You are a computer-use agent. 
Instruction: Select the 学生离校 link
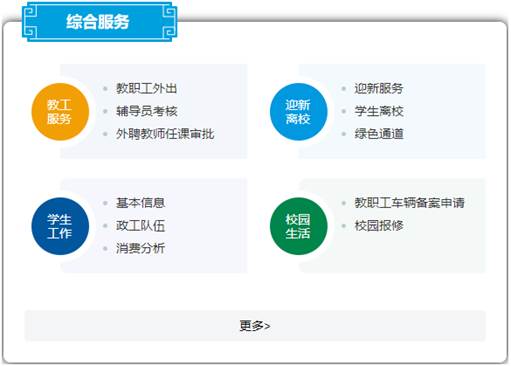[x=379, y=111]
